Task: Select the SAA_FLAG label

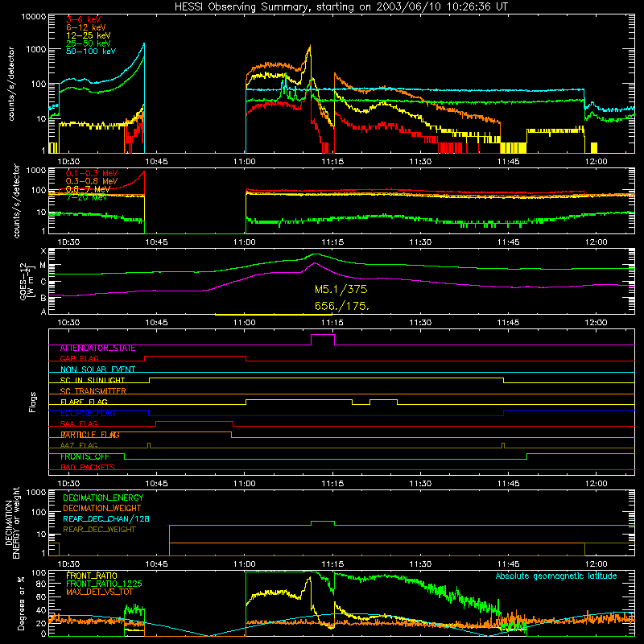Action: point(79,423)
